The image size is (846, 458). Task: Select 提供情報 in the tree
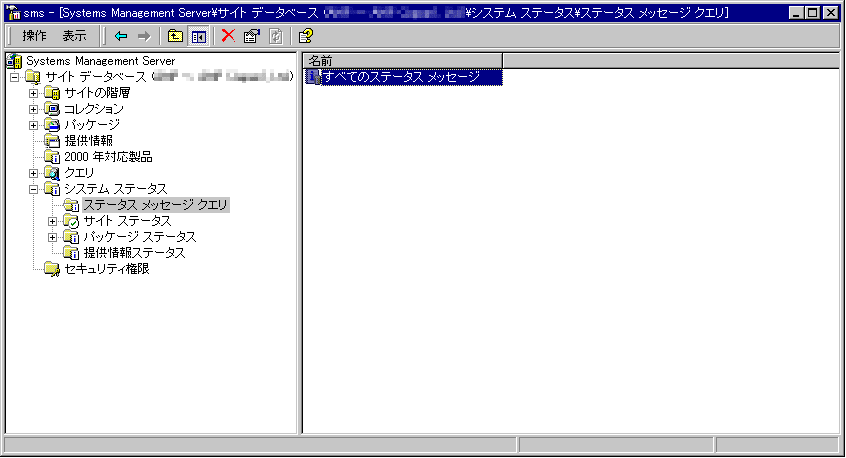coord(88,141)
